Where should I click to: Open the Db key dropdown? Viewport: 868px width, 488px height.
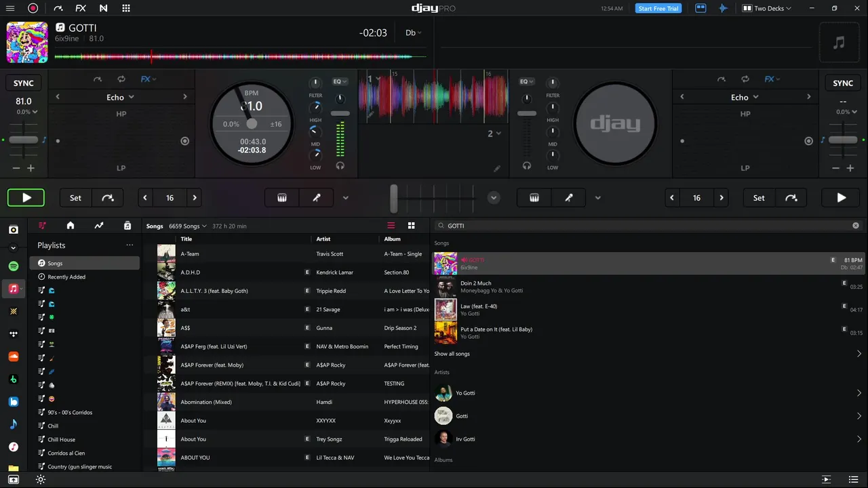click(x=413, y=33)
